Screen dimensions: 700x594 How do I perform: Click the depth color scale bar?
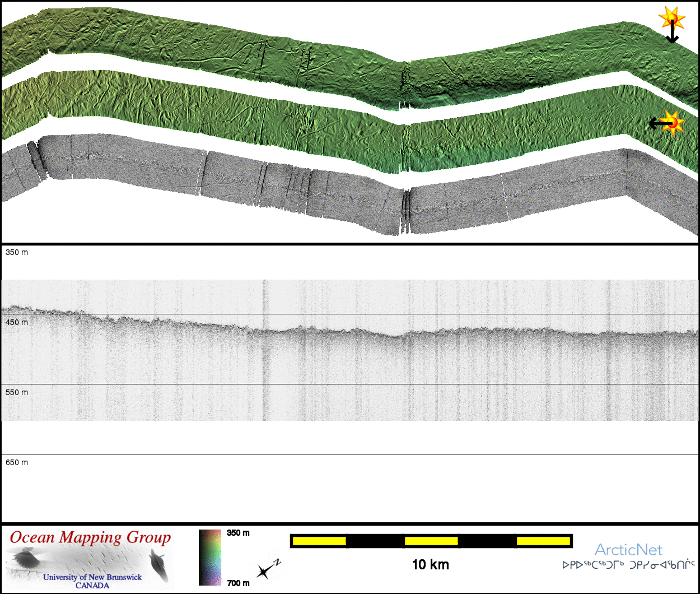(210, 557)
